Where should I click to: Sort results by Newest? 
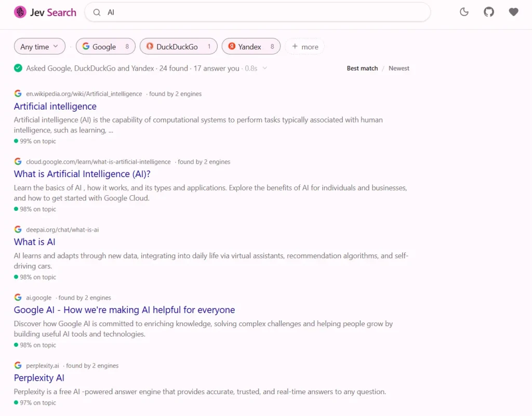point(398,68)
